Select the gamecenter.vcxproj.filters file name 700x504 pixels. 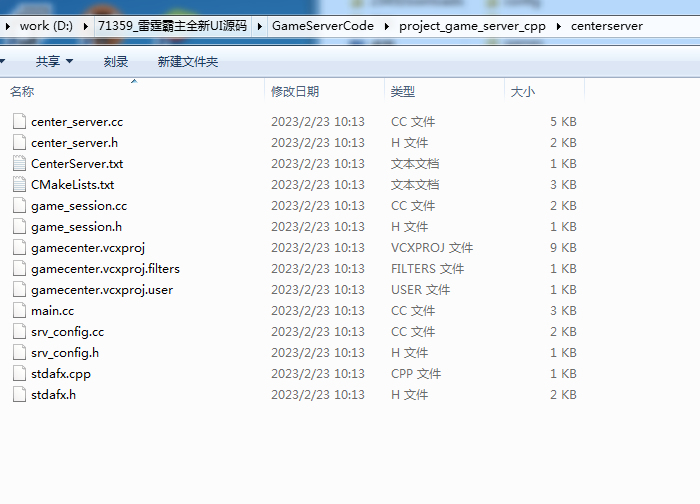click(105, 268)
